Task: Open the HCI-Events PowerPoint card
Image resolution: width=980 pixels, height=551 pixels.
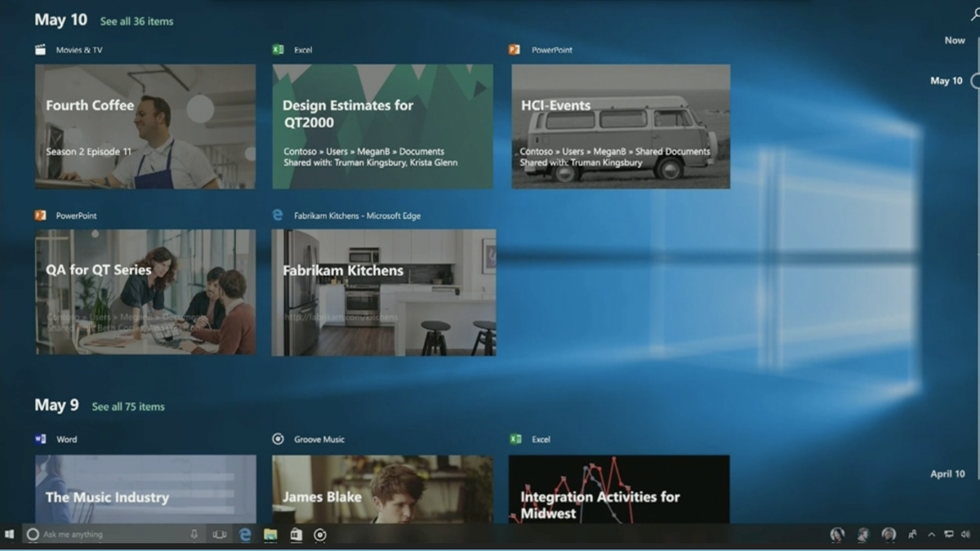Action: [x=621, y=127]
